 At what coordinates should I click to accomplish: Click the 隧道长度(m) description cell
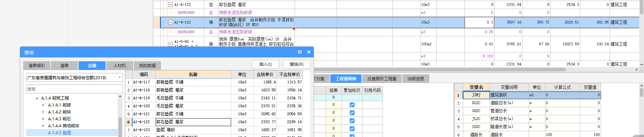(x=509, y=127)
